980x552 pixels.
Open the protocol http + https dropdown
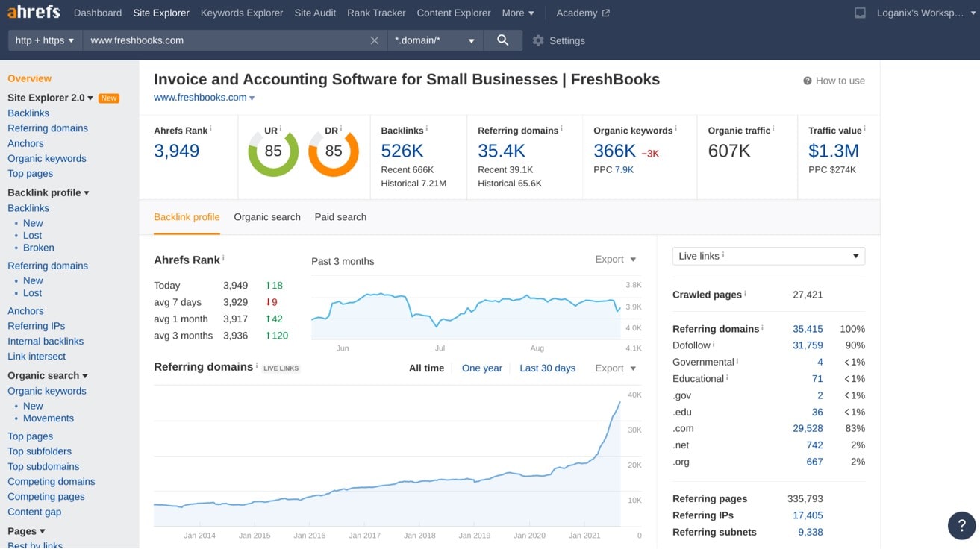tap(45, 40)
